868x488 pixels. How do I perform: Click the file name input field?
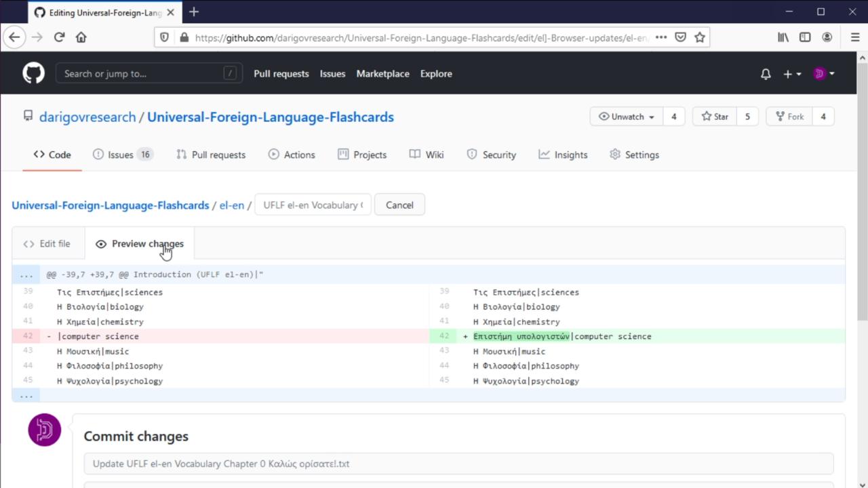click(x=313, y=205)
